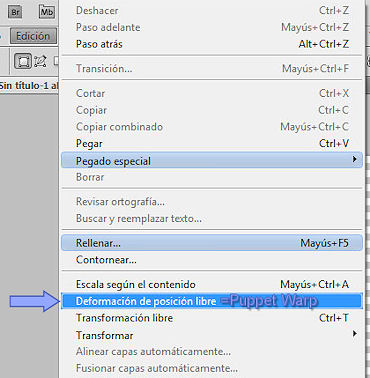Screen dimensions: 370x378
Task: Expand Pegado especial using its arrow
Action: coord(355,160)
